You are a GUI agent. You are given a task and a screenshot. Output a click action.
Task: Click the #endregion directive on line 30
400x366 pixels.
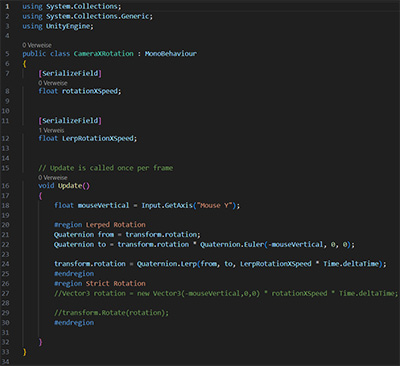coord(74,323)
